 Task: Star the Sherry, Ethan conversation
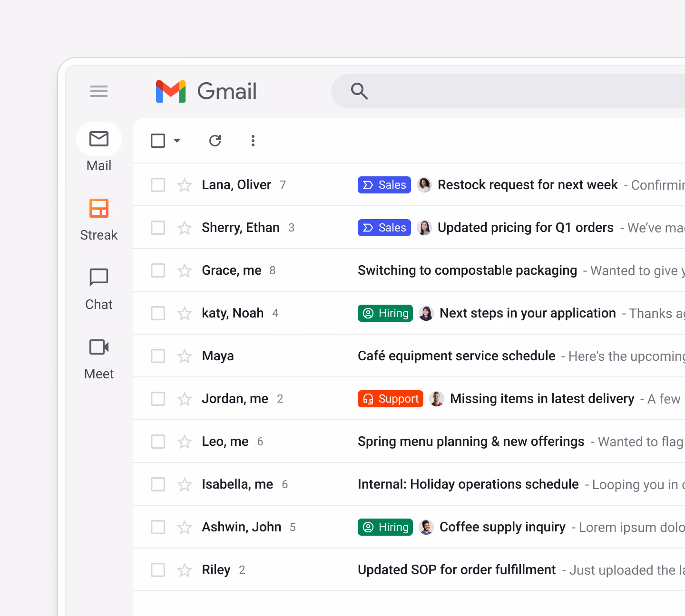pyautogui.click(x=185, y=228)
